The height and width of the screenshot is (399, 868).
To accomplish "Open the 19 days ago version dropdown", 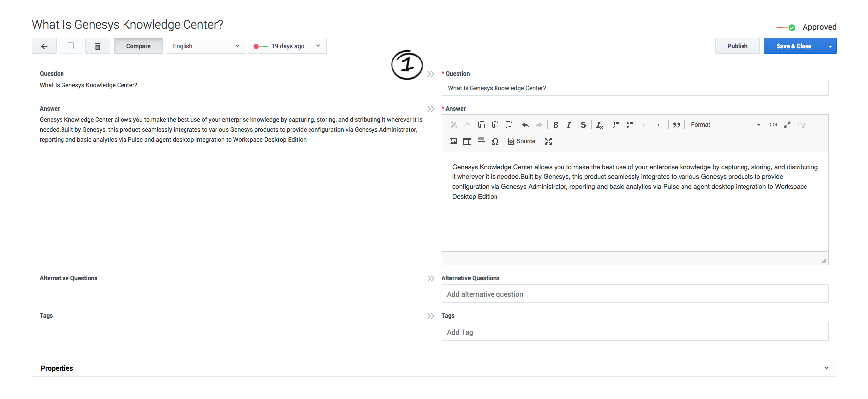I will 287,46.
